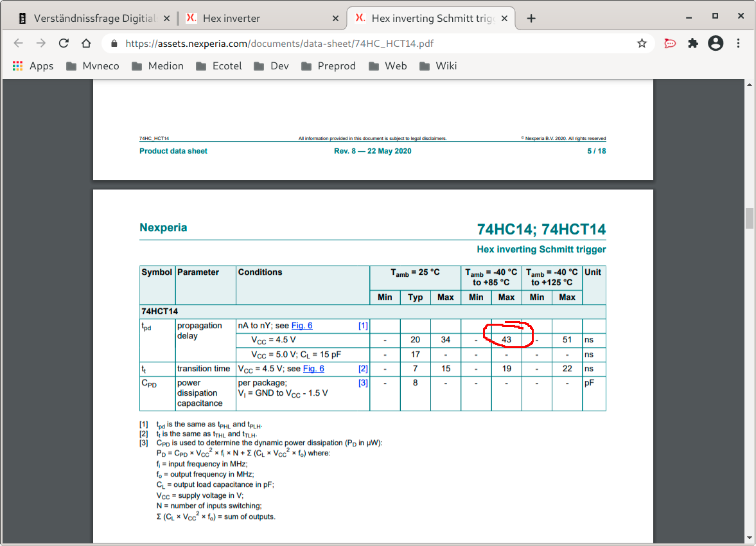Open Wiki bookmark folder
The width and height of the screenshot is (756, 546).
(438, 66)
